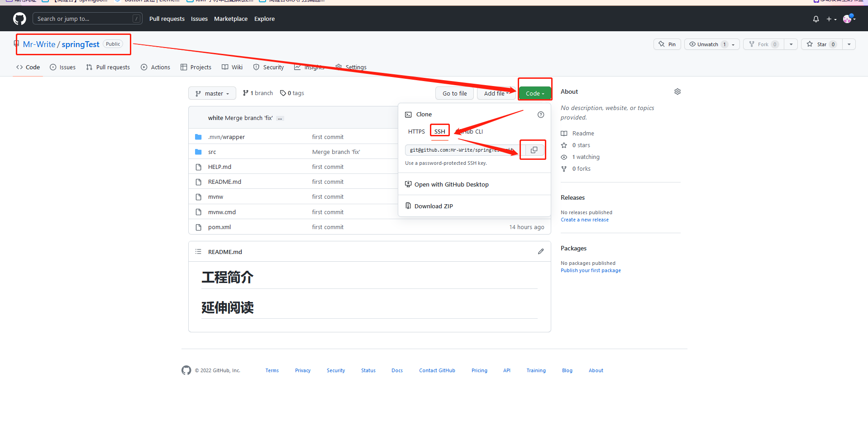Open the springTest repository link
The width and height of the screenshot is (868, 422).
[x=80, y=44]
